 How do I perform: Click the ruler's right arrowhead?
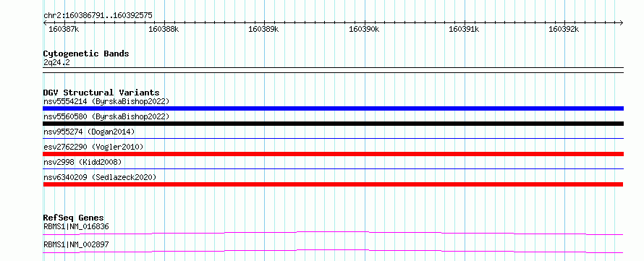621,23
